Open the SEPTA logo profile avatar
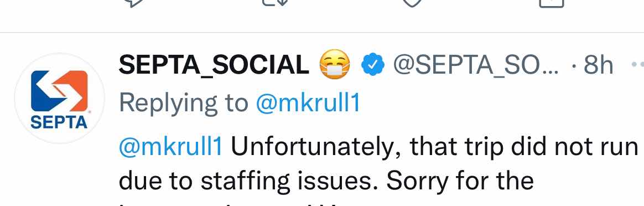The image size is (644, 206). [60, 98]
